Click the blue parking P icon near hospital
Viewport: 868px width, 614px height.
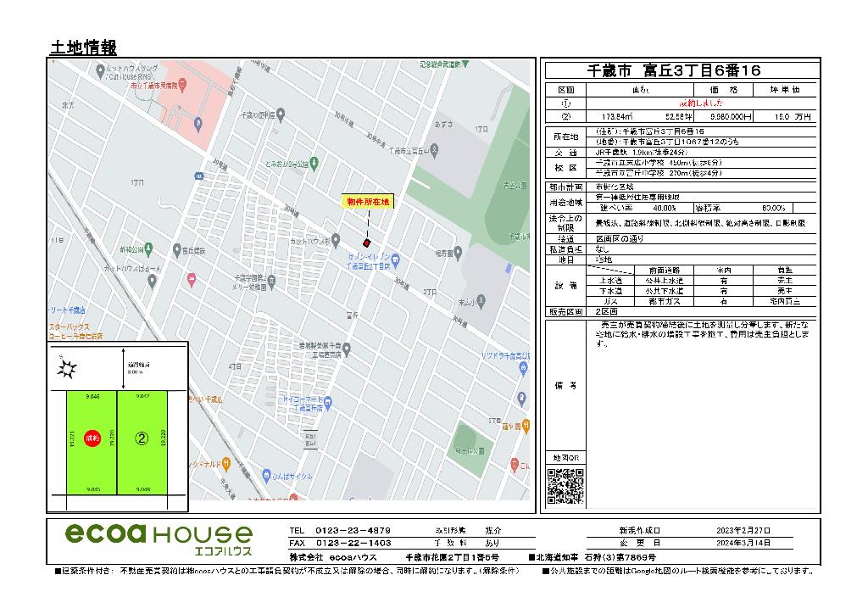pyautogui.click(x=198, y=123)
